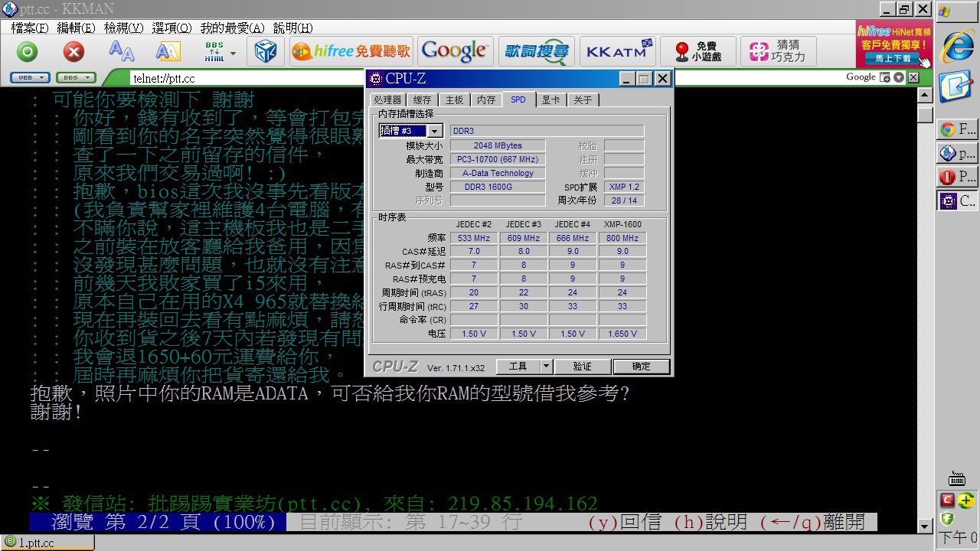This screenshot has height=551, width=980.
Task: Click the A-Data Technology manufacturer value
Action: click(498, 173)
